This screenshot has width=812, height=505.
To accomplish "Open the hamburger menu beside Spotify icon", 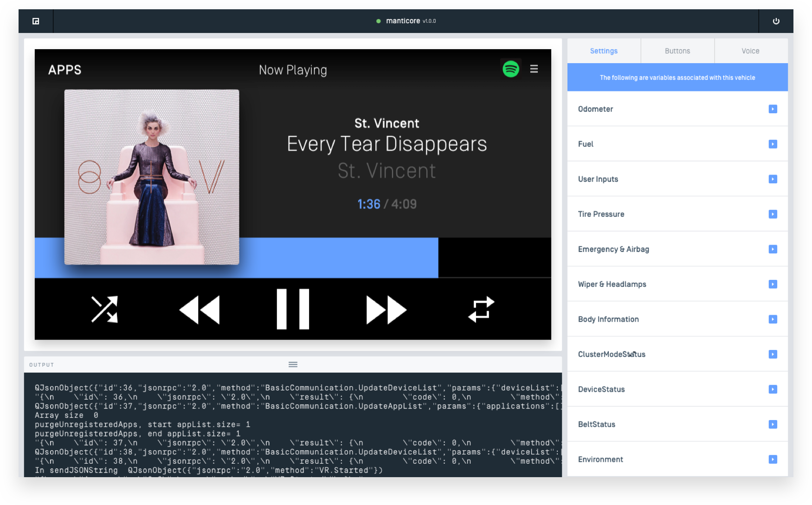I will click(534, 69).
